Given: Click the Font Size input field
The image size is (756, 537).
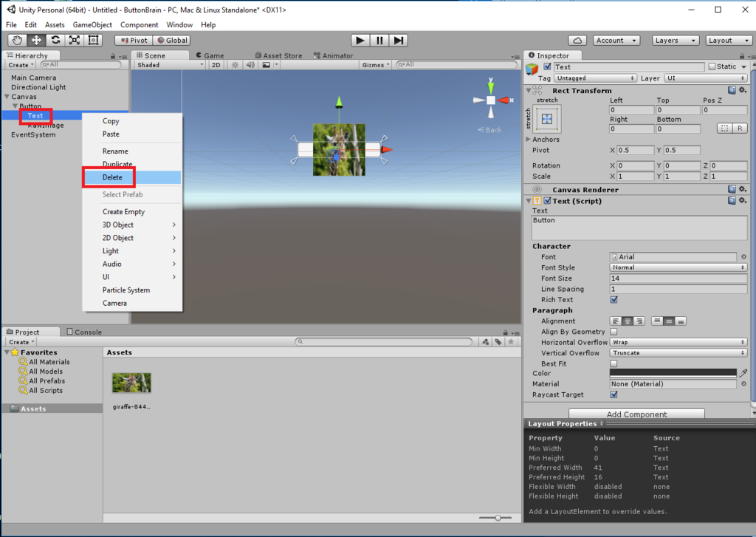Looking at the screenshot, I should [678, 278].
